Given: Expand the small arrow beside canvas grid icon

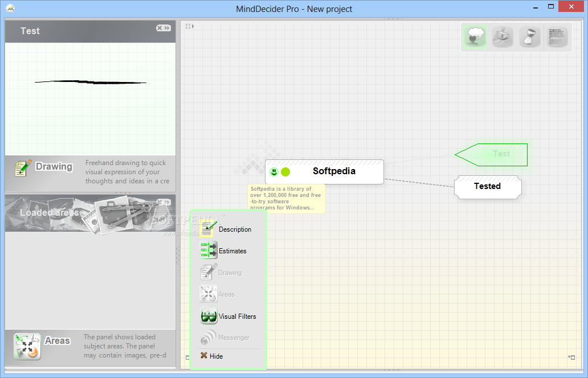Looking at the screenshot, I should (x=193, y=26).
